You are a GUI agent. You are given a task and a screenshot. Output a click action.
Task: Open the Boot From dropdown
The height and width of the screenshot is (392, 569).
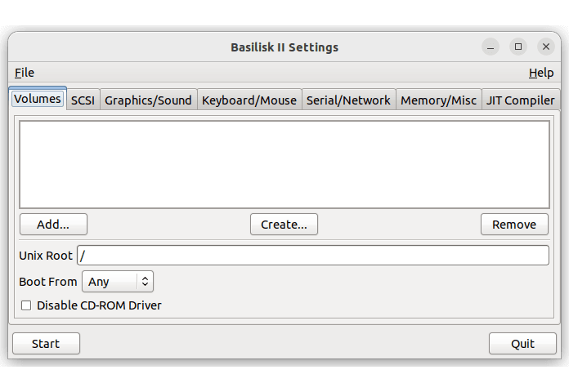point(118,282)
